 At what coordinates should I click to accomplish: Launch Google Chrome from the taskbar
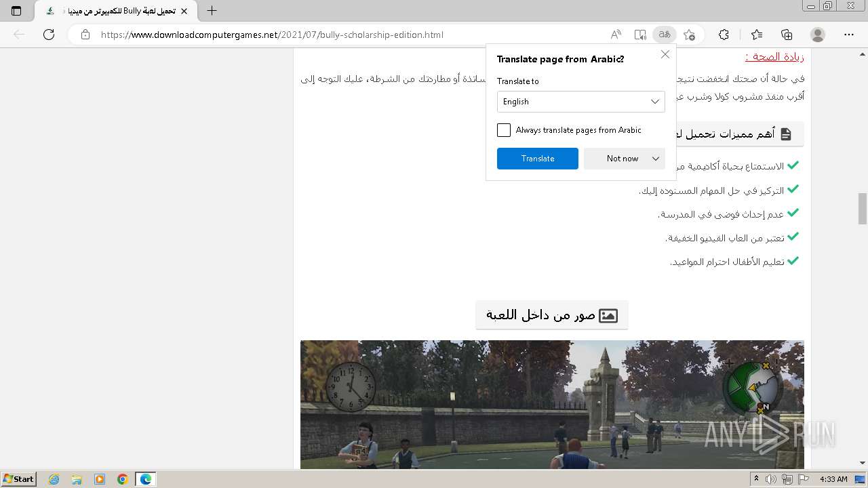(x=123, y=479)
